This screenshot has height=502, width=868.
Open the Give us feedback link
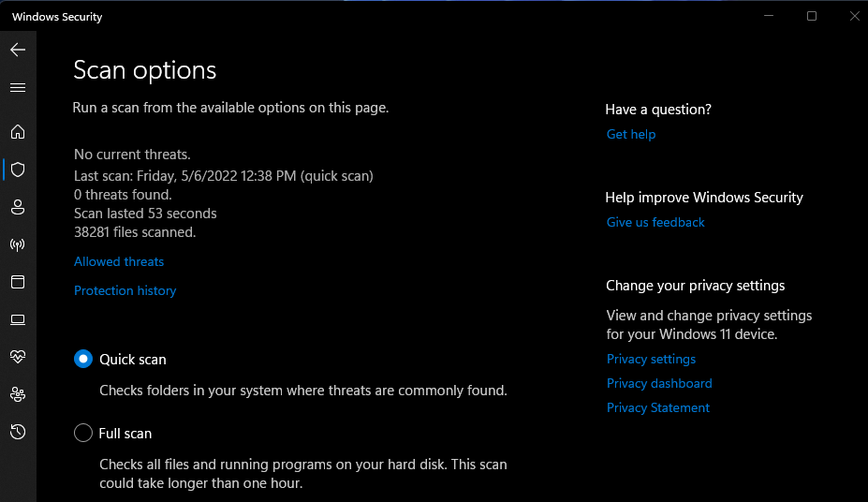655,223
